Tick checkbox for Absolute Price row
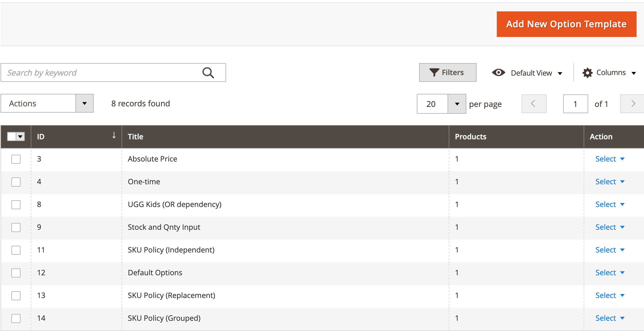This screenshot has height=331, width=644. 16,159
